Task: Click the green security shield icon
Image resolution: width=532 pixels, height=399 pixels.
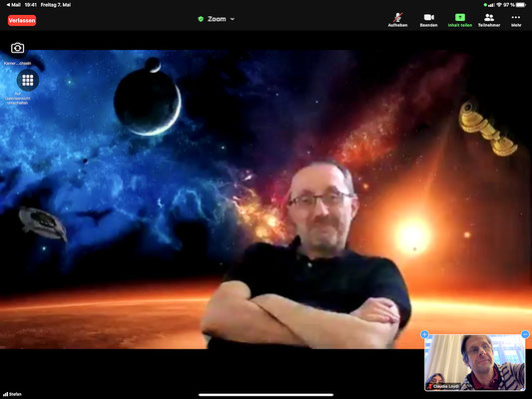Action: coord(201,19)
